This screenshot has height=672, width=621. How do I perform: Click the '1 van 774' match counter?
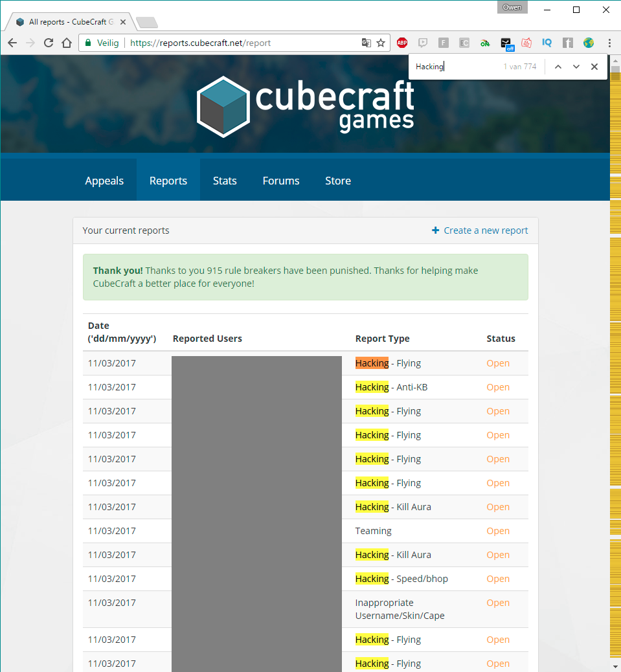pyautogui.click(x=520, y=67)
